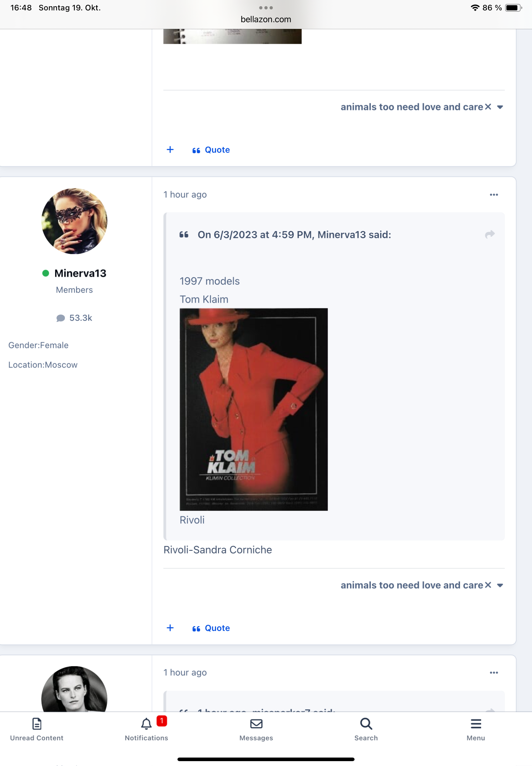Open options ellipsis on Minerva13's post
Screen dimensions: 532x766
pyautogui.click(x=494, y=195)
